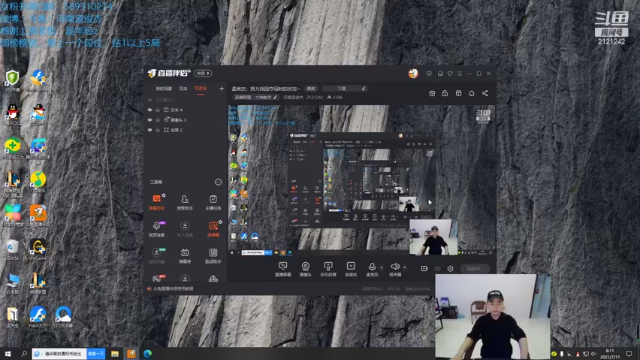640x360 pixels.
Task: Collapse the toolbox panel circle button
Action: [218, 182]
